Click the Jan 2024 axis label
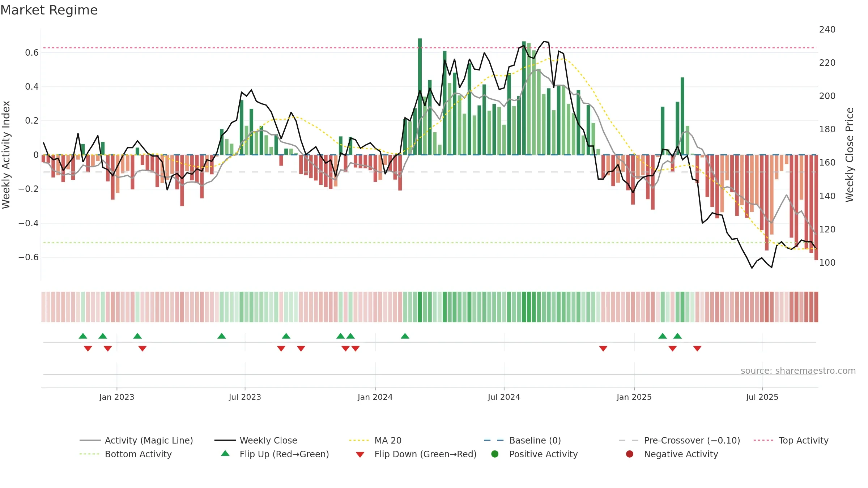 click(375, 397)
